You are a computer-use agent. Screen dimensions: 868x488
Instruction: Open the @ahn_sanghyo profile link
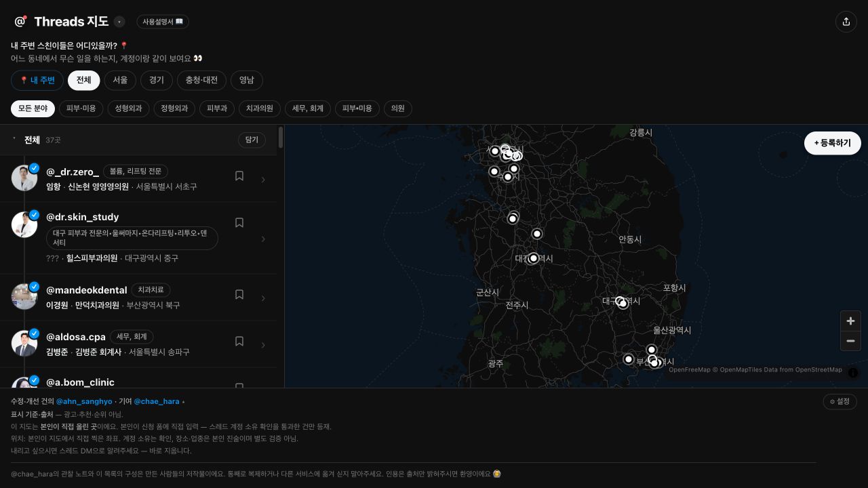click(x=84, y=401)
